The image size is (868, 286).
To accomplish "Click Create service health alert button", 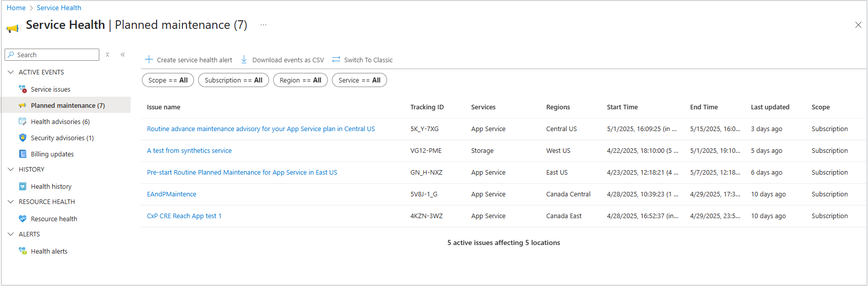I will 189,60.
